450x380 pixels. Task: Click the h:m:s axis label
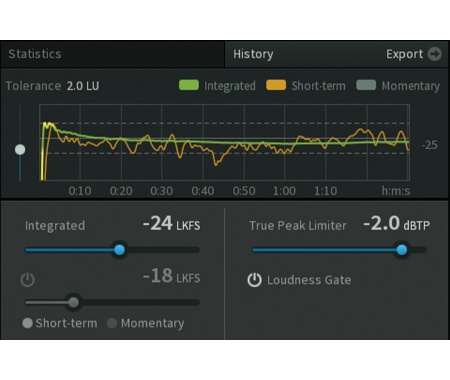396,191
